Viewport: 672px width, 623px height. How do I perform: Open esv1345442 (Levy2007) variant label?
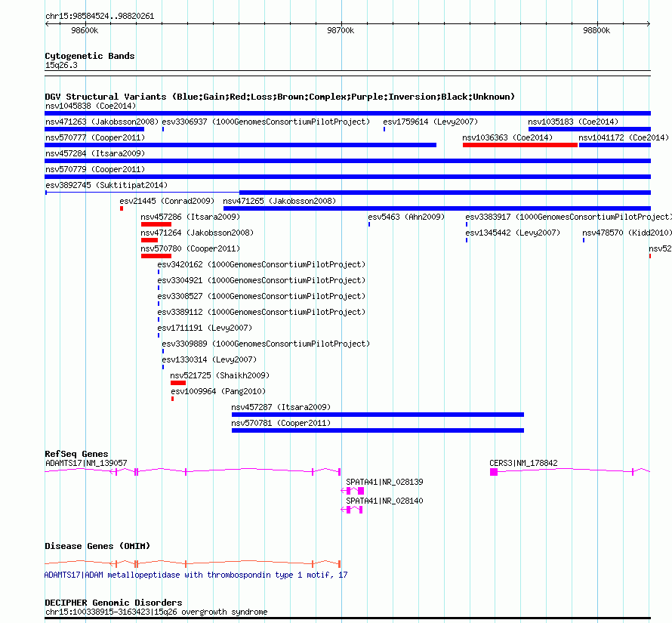(x=513, y=233)
